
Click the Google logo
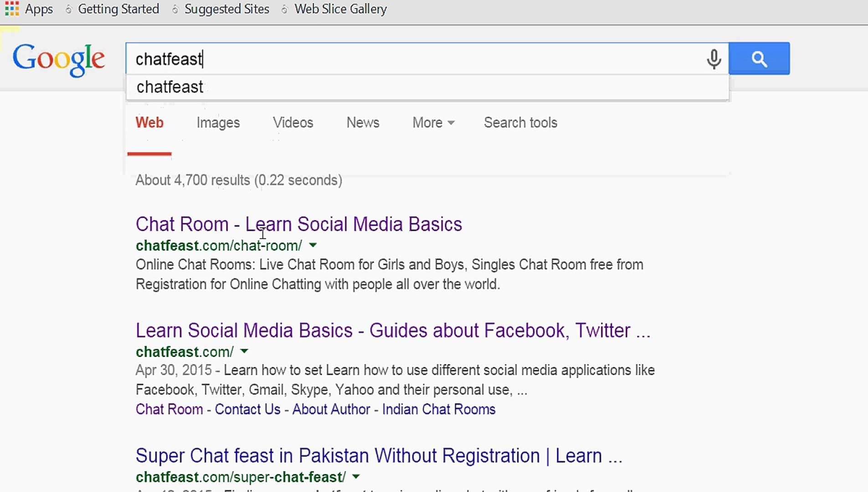[59, 59]
